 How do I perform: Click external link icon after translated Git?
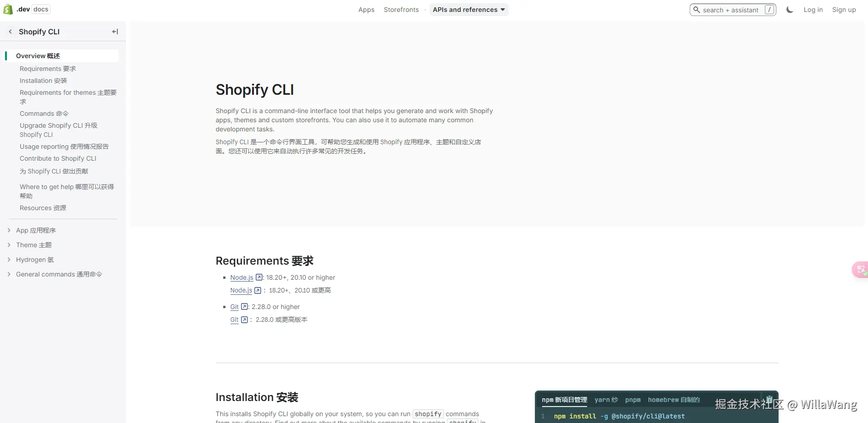244,320
